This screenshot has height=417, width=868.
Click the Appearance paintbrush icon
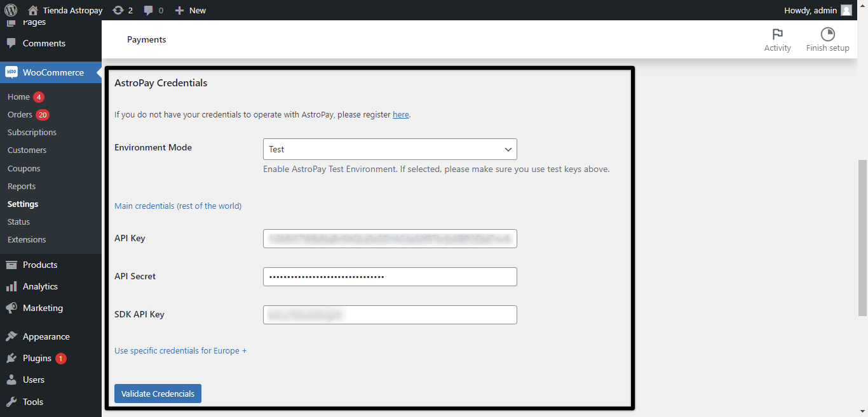pos(11,336)
